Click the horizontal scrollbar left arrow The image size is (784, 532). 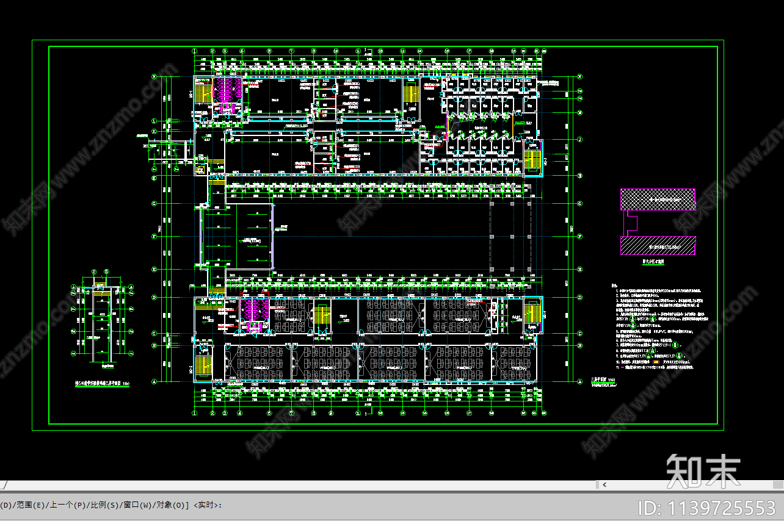pos(604,485)
